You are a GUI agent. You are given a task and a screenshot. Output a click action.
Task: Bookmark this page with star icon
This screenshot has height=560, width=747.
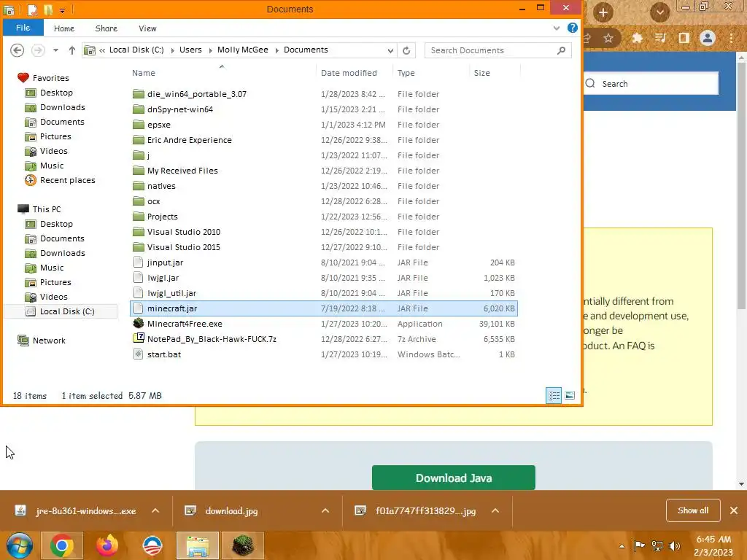coord(608,38)
